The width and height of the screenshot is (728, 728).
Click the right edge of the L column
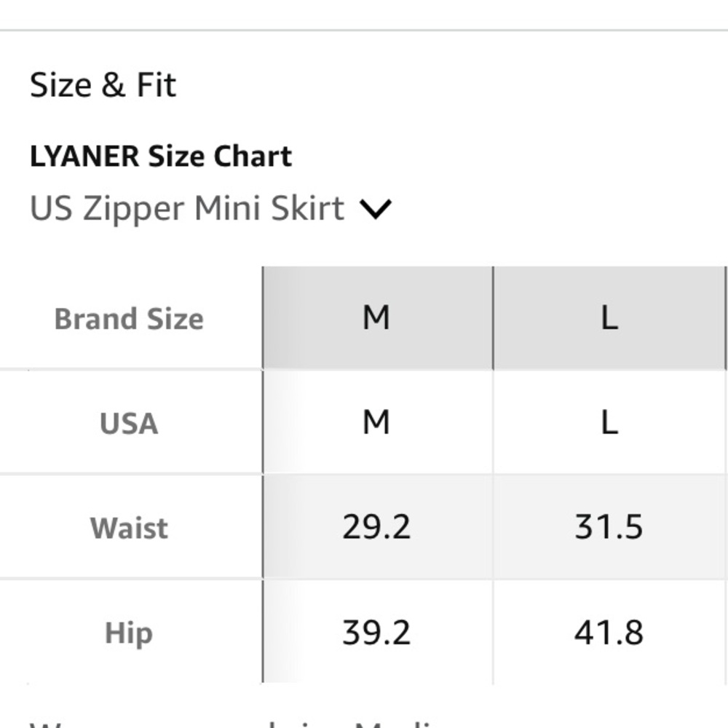726,318
